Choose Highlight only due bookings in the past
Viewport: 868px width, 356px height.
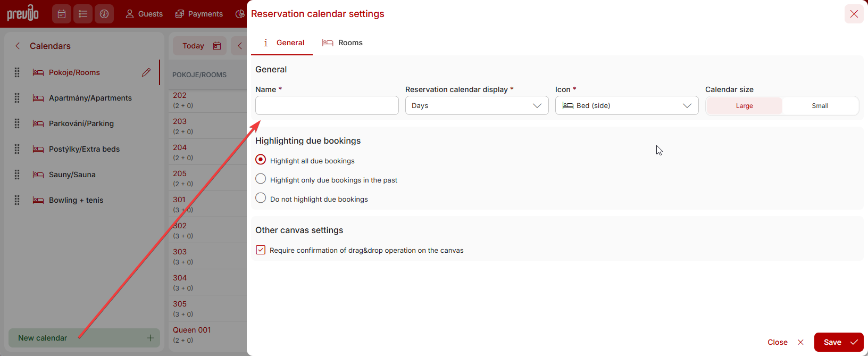261,179
